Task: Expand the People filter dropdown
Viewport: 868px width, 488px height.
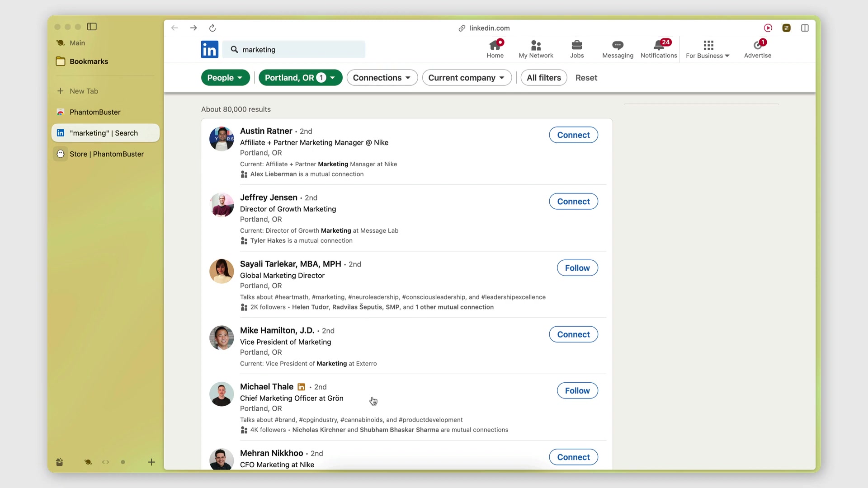Action: [x=225, y=78]
